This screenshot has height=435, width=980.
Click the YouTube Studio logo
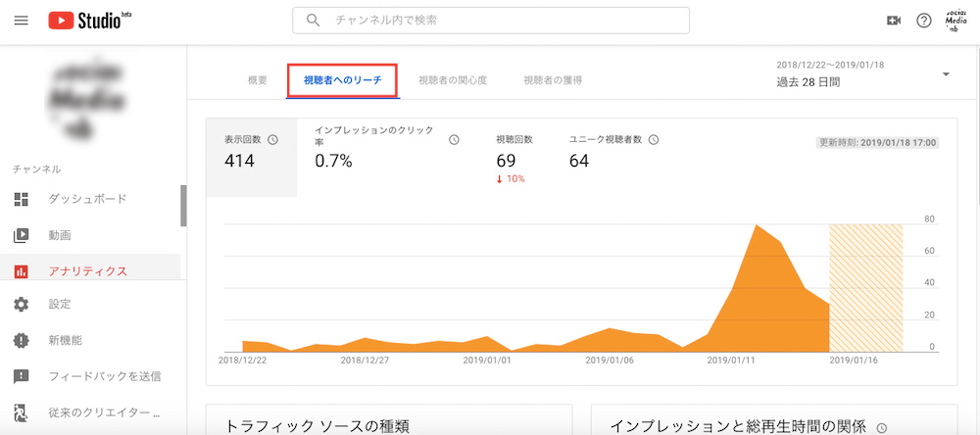pos(90,21)
